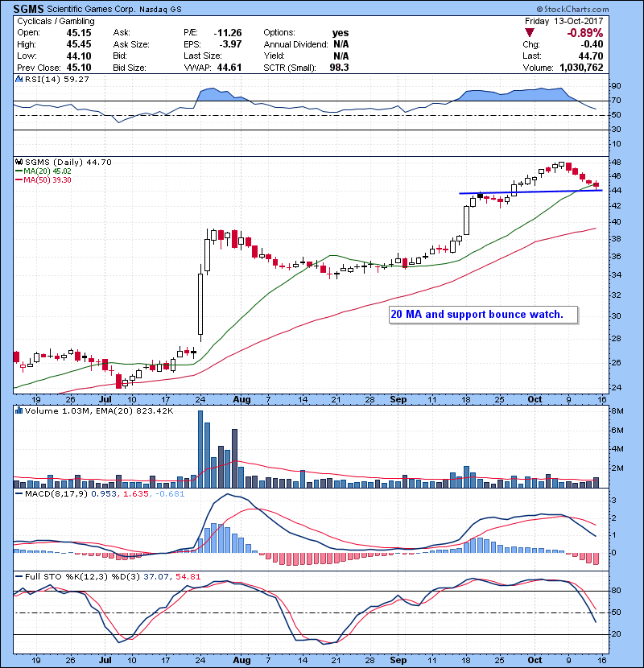Image resolution: width=644 pixels, height=668 pixels.
Task: Click the Open value 45.15
Action: (79, 33)
